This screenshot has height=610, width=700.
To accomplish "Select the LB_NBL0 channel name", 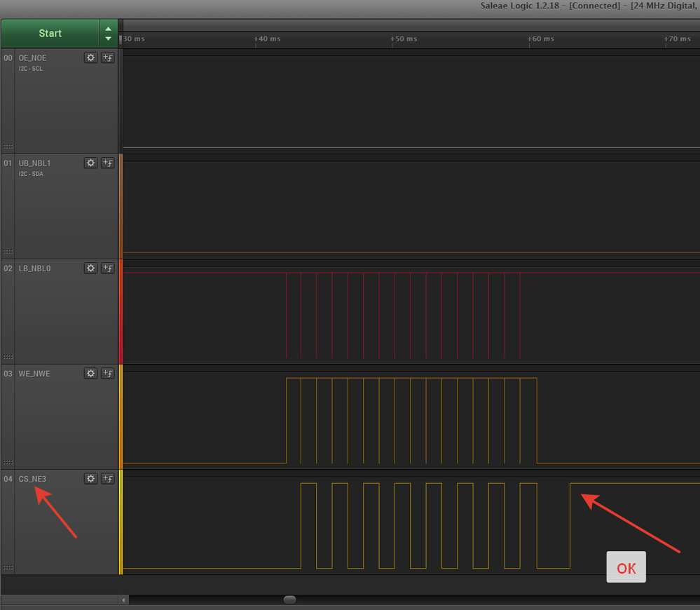I will click(x=34, y=269).
